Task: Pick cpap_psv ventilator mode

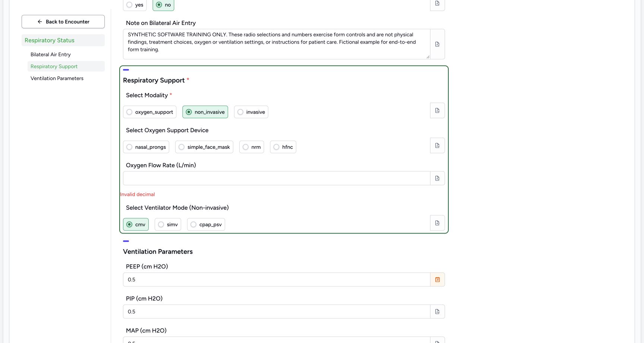Action: (x=206, y=225)
